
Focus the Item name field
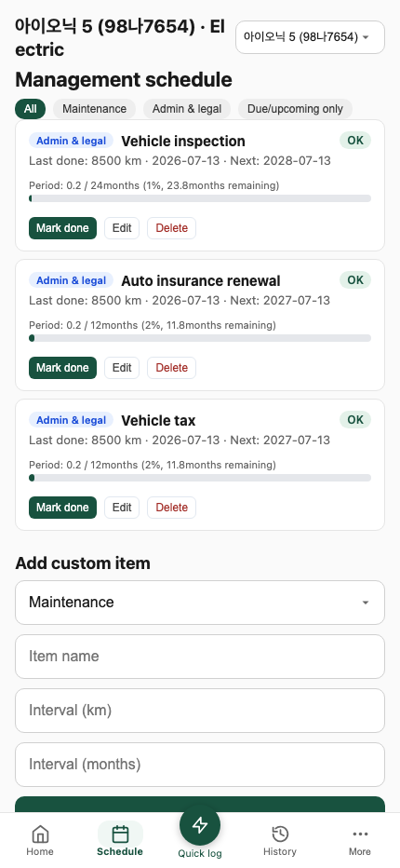pos(200,657)
